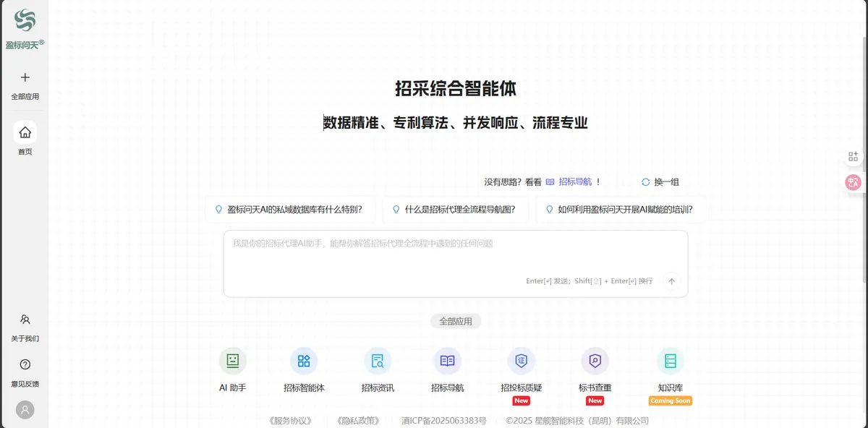Click 换一组 to refresh suggestions
Screen dimensions: 868x428
tap(660, 182)
